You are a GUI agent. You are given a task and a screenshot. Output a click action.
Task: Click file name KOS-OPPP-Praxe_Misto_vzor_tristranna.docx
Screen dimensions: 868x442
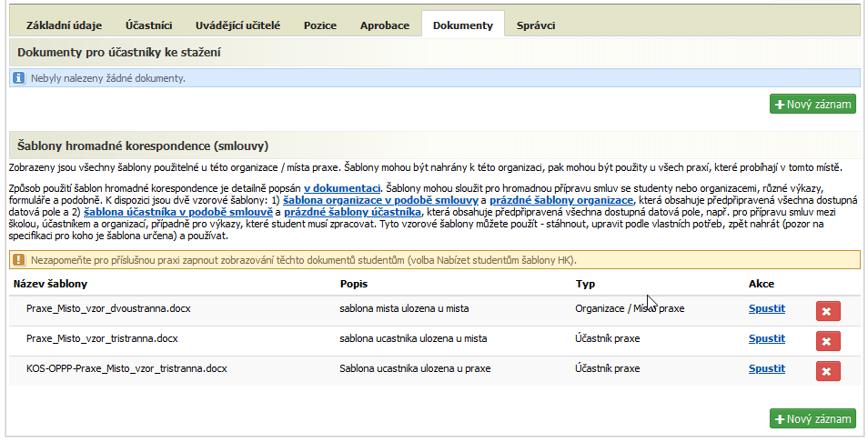pyautogui.click(x=126, y=368)
